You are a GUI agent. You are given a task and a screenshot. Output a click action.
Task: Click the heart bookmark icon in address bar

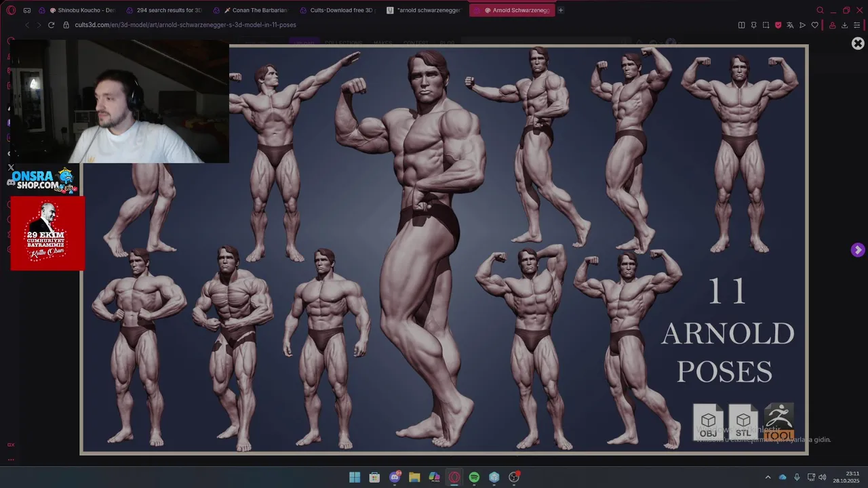814,25
